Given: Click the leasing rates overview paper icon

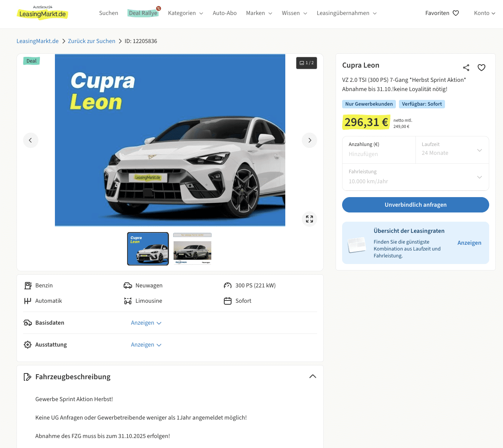Looking at the screenshot, I should (357, 245).
